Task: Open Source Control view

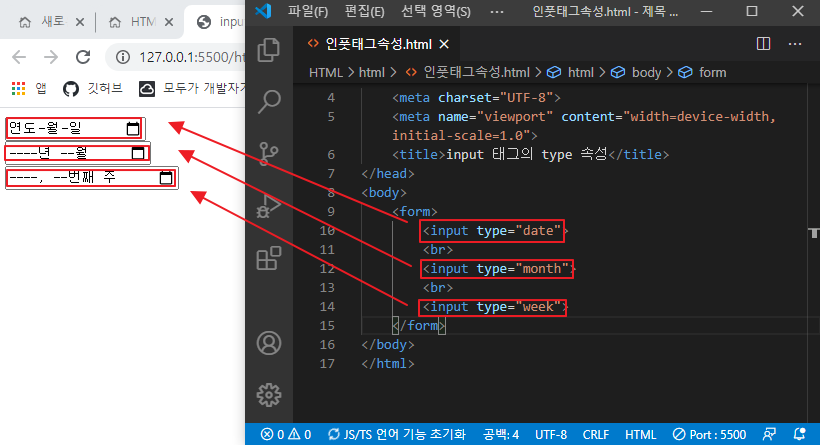Action: coord(269,154)
